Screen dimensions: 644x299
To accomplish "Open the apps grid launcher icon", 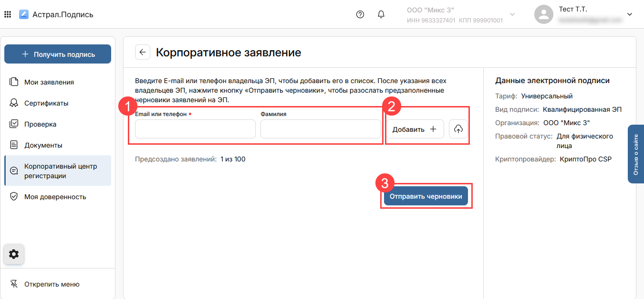I will 8,14.
